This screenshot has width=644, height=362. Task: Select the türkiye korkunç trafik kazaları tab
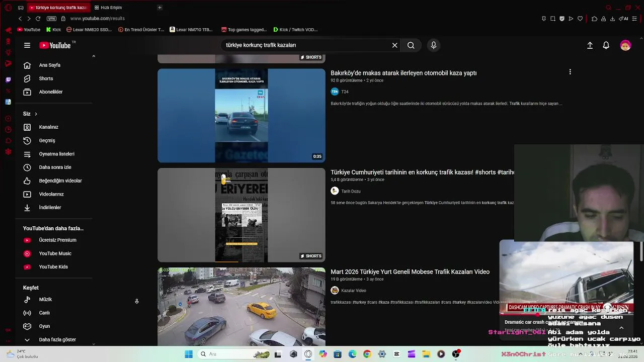point(58,8)
